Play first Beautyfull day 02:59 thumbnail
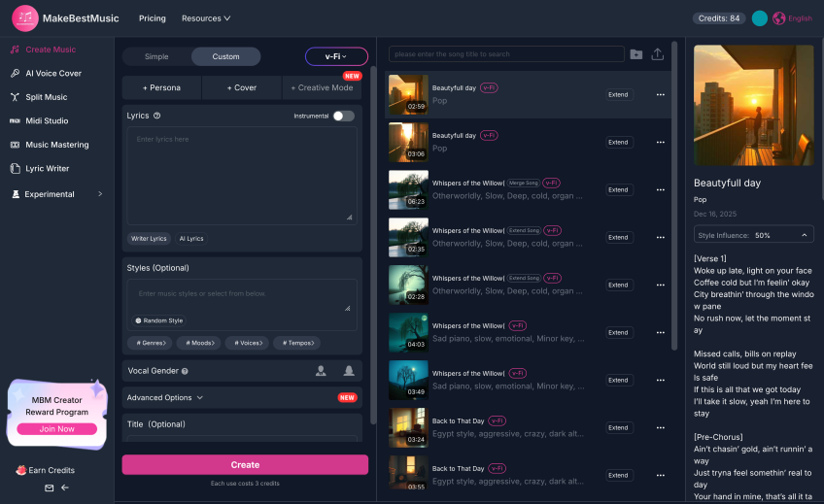Image resolution: width=824 pixels, height=504 pixels. 408,94
